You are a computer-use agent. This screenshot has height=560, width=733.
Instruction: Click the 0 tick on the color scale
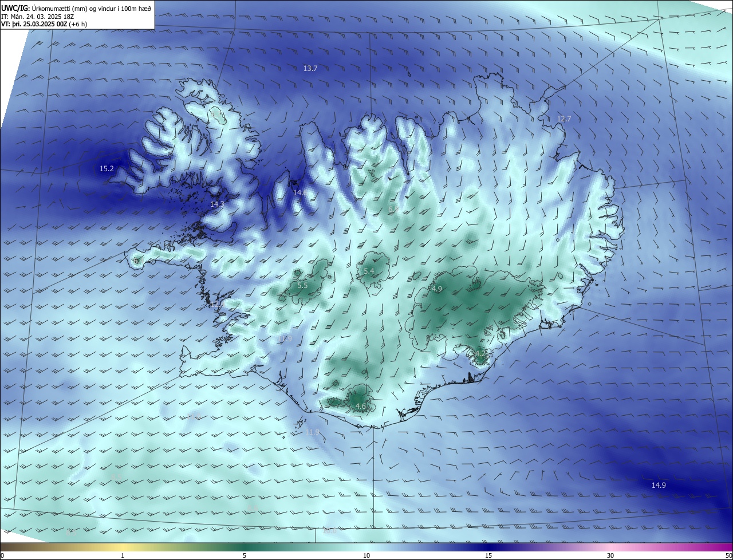(2, 555)
